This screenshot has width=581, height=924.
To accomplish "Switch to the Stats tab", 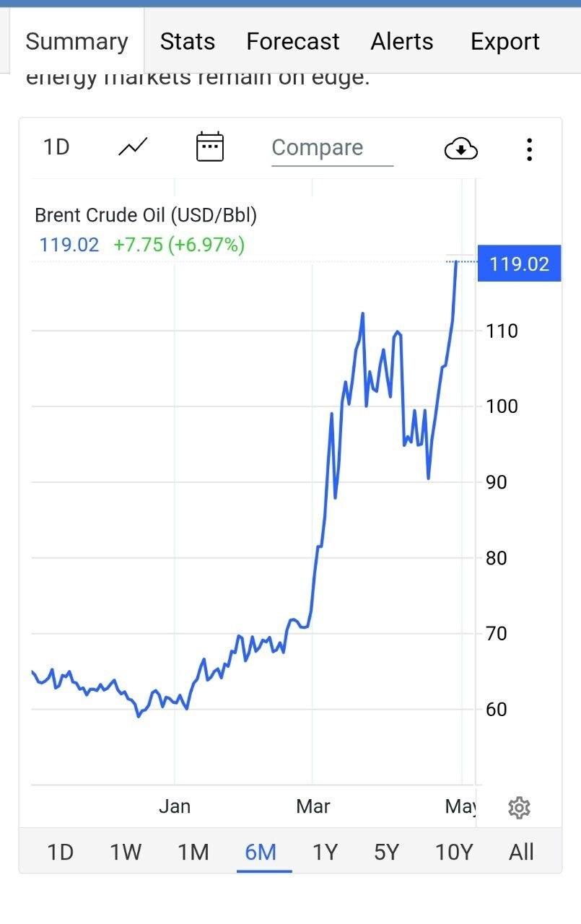I will click(188, 42).
